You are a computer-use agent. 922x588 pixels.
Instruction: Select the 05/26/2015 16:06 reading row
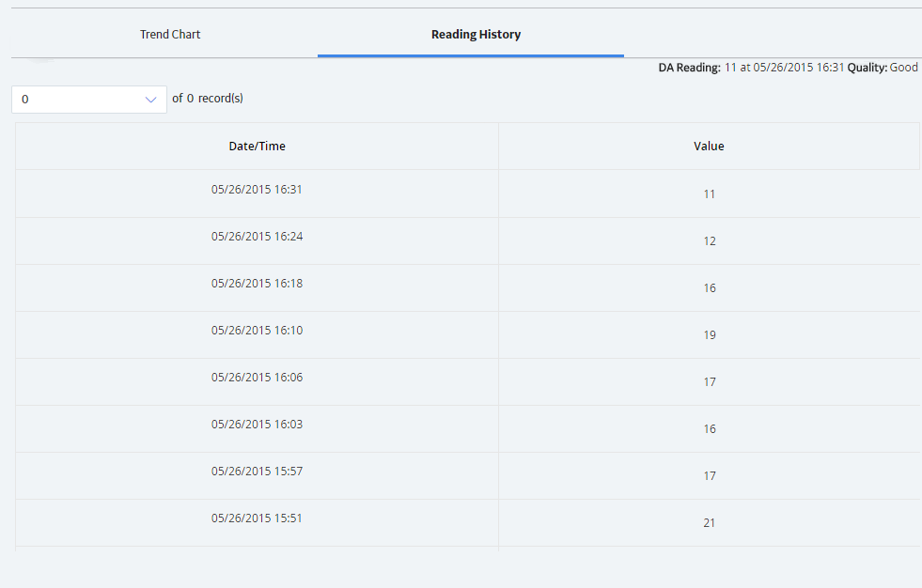[467, 381]
